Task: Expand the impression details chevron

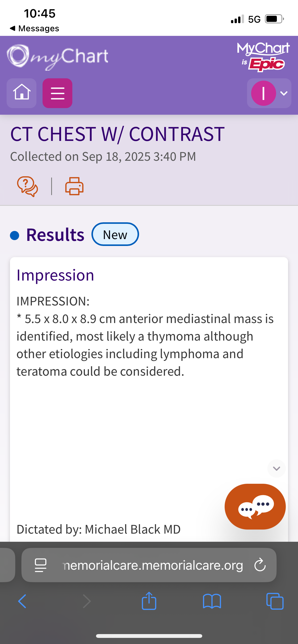Action: 276,469
